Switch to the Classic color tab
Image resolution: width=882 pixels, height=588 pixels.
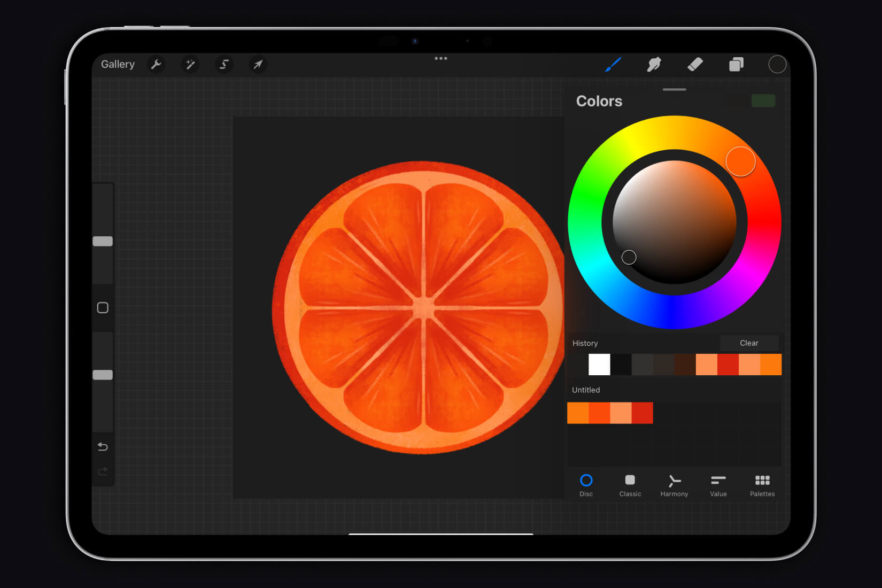pos(630,485)
